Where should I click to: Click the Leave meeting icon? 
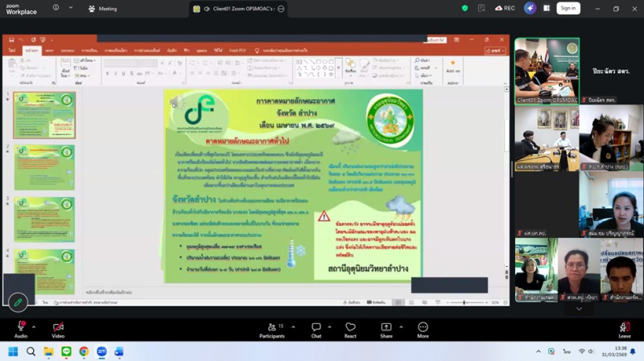click(624, 327)
